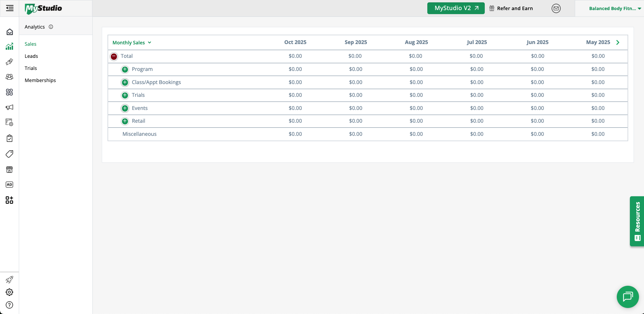Click the help question mark icon
The image size is (644, 314).
(x=9, y=305)
